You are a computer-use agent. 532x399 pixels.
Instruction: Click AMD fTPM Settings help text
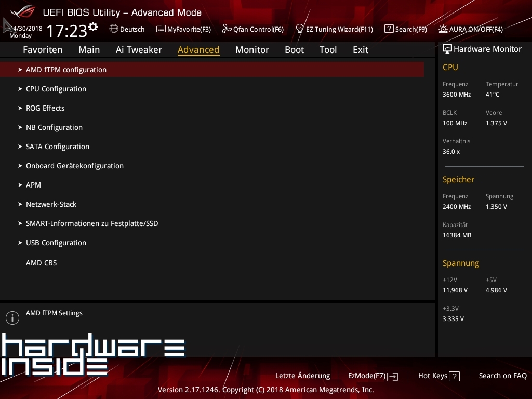(54, 313)
